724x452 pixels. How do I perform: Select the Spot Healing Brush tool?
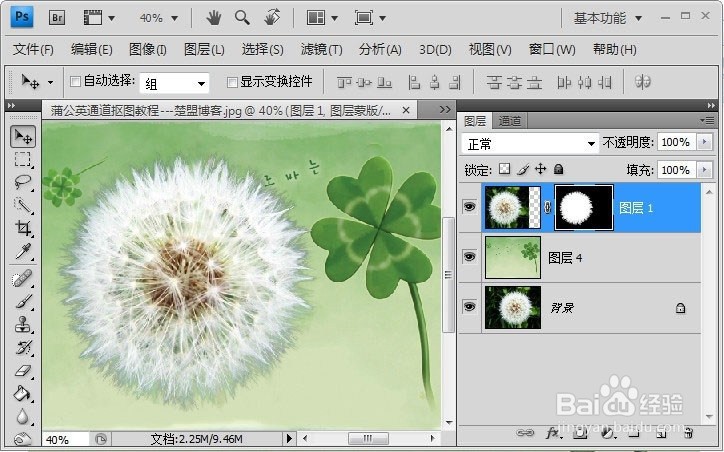coord(23,278)
